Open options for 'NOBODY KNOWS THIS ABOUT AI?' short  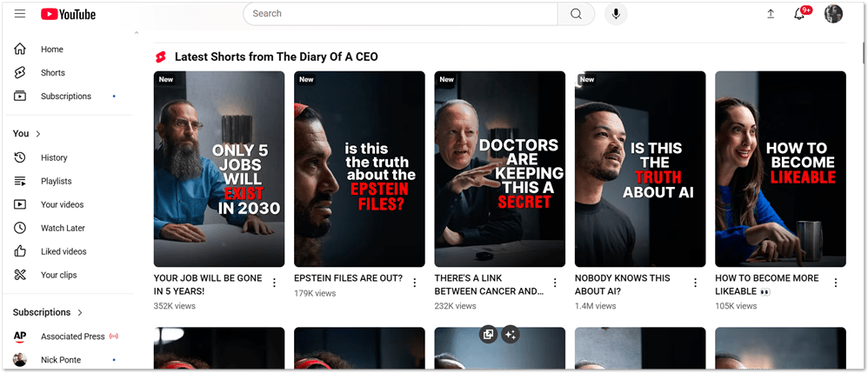coord(695,283)
